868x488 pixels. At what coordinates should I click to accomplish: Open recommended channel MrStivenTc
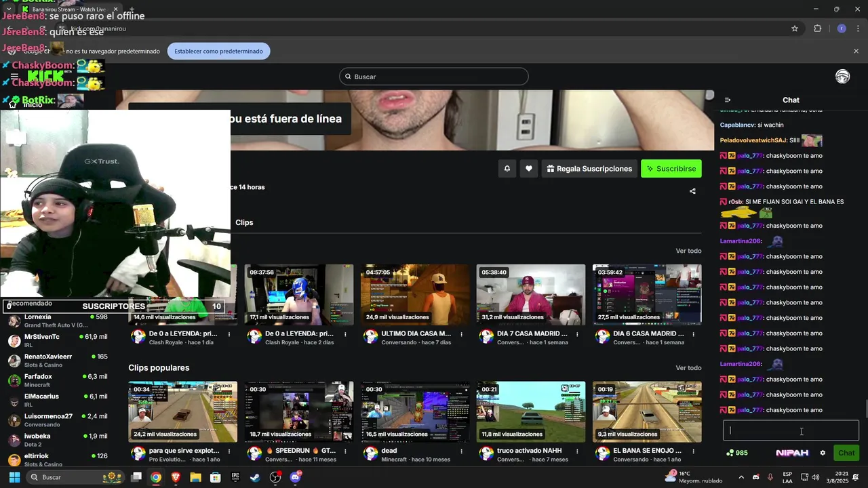tap(58, 340)
